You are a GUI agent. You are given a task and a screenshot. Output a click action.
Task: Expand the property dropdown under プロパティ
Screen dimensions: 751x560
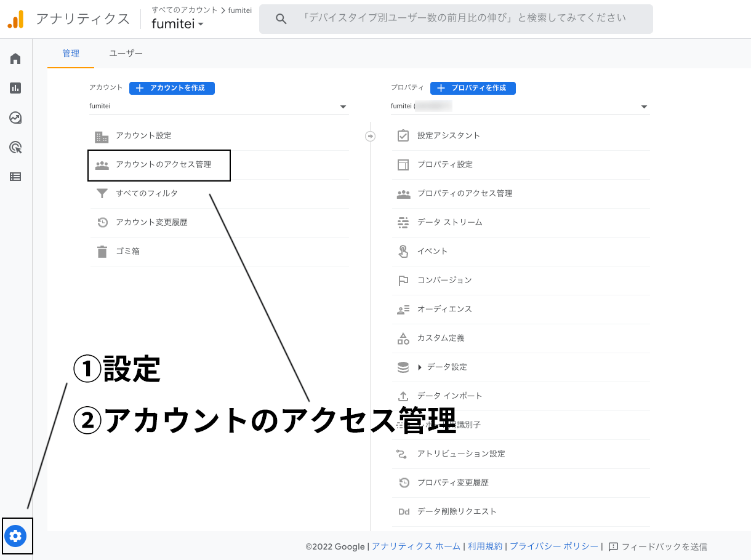(644, 106)
